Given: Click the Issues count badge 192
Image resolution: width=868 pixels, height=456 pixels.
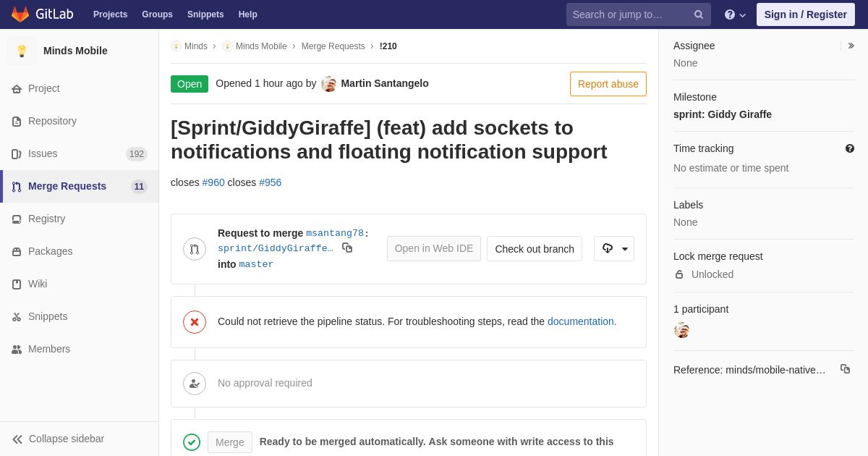Looking at the screenshot, I should pos(137,154).
